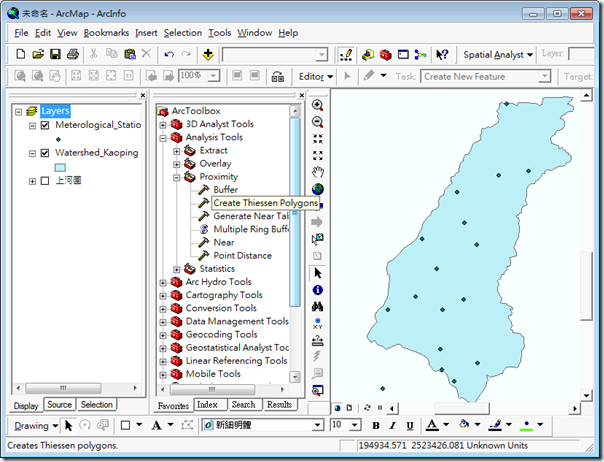The width and height of the screenshot is (604, 462).
Task: Collapse the Analysis Tools toolbox
Action: point(163,138)
